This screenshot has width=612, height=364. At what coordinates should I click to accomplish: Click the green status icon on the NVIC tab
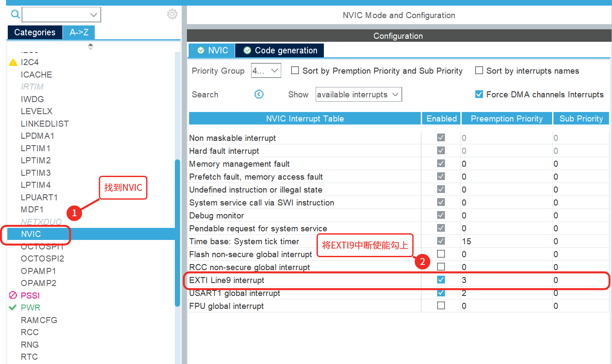click(x=201, y=50)
